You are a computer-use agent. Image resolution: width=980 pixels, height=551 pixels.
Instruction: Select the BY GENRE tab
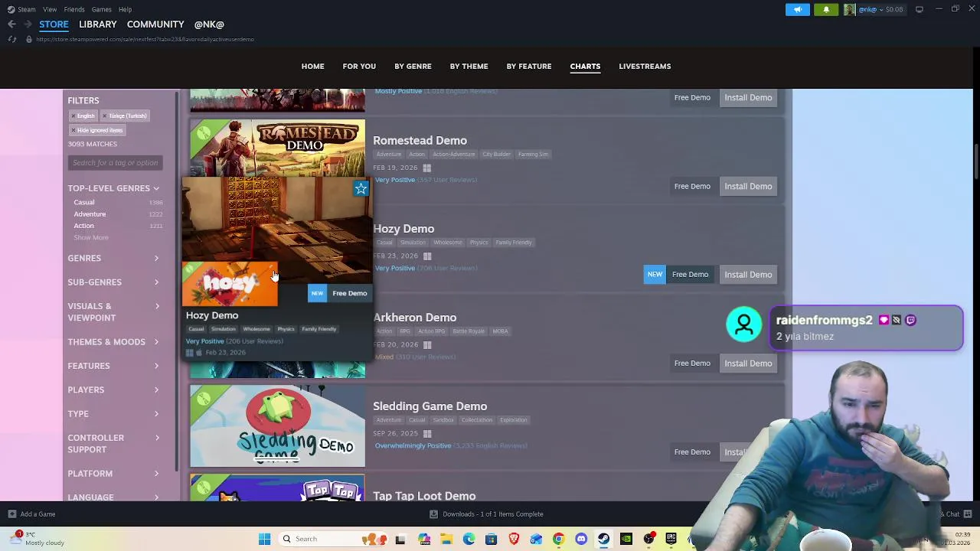coord(413,67)
